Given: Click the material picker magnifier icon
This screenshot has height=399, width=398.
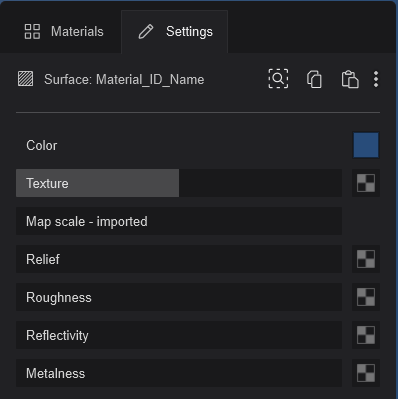Looking at the screenshot, I should point(278,79).
